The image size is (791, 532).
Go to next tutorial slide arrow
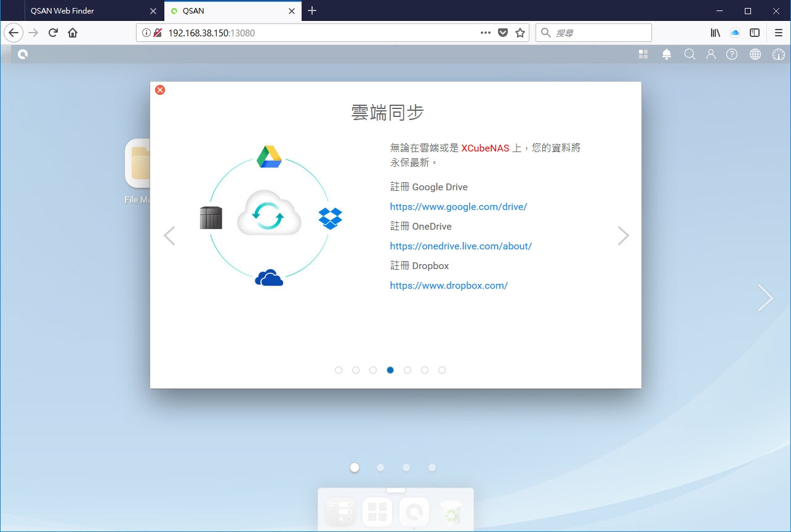[623, 236]
